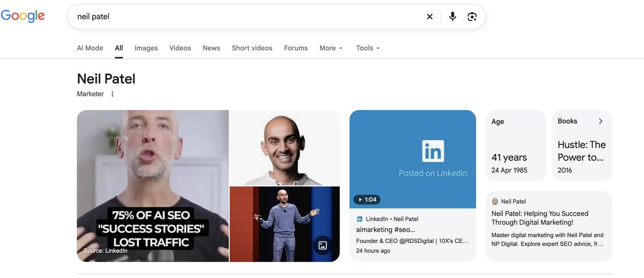Expand the Tools dropdown
Image resolution: width=644 pixels, height=278 pixels.
(368, 48)
